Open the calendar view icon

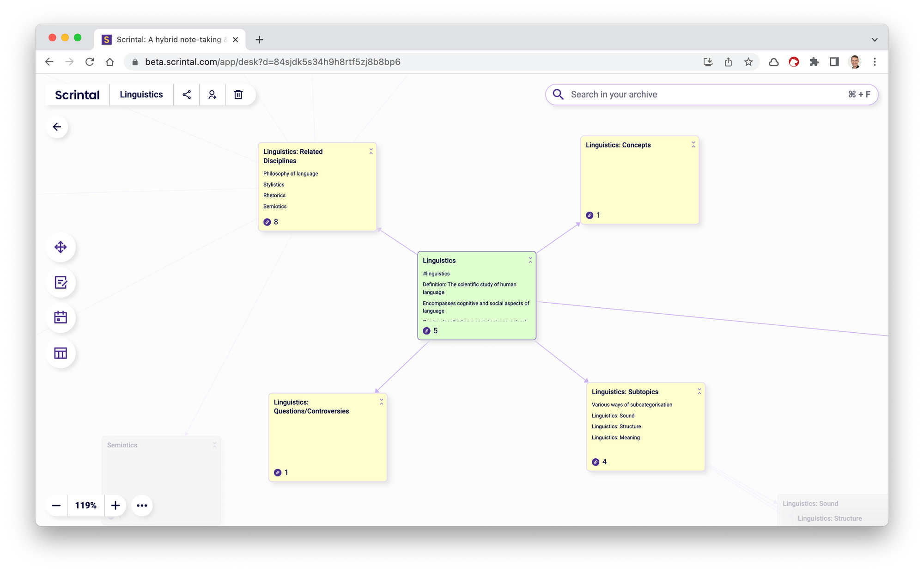tap(61, 317)
